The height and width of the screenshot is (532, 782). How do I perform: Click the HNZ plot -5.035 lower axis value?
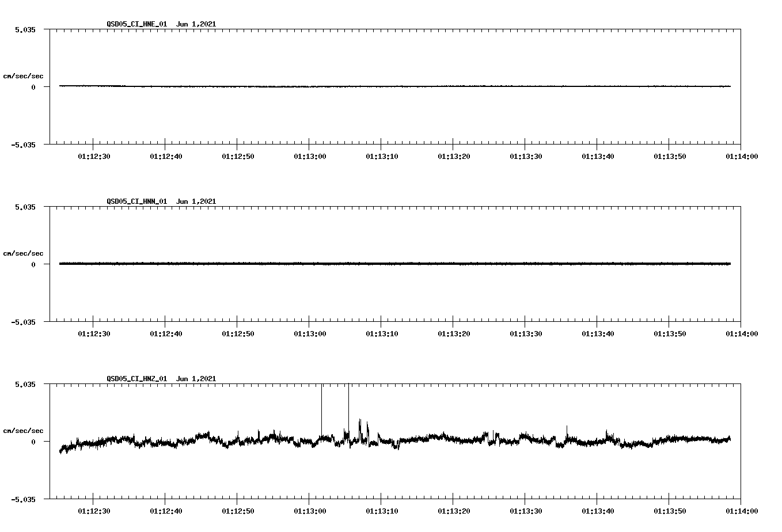point(24,499)
